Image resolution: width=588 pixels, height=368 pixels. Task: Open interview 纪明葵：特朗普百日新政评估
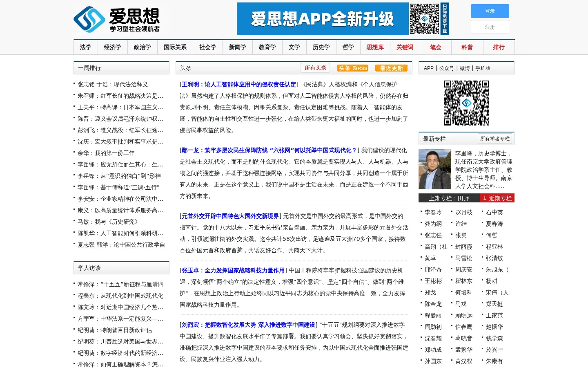115,330
